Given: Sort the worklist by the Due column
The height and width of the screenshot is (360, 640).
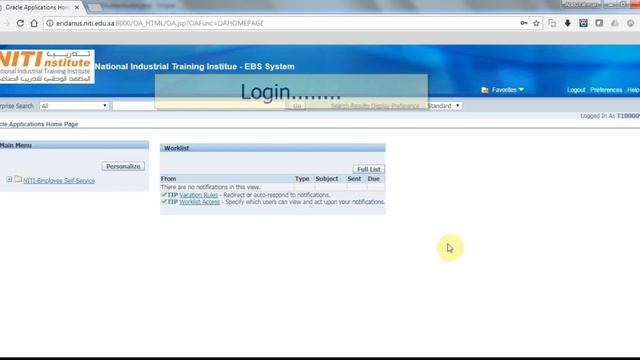Looking at the screenshot, I should (x=374, y=179).
